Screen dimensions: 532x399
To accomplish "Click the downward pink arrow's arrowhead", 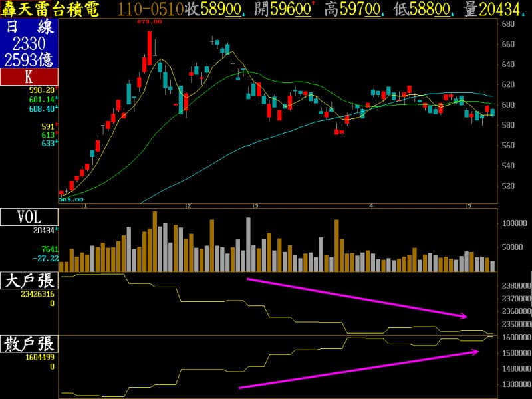I will (x=464, y=316).
